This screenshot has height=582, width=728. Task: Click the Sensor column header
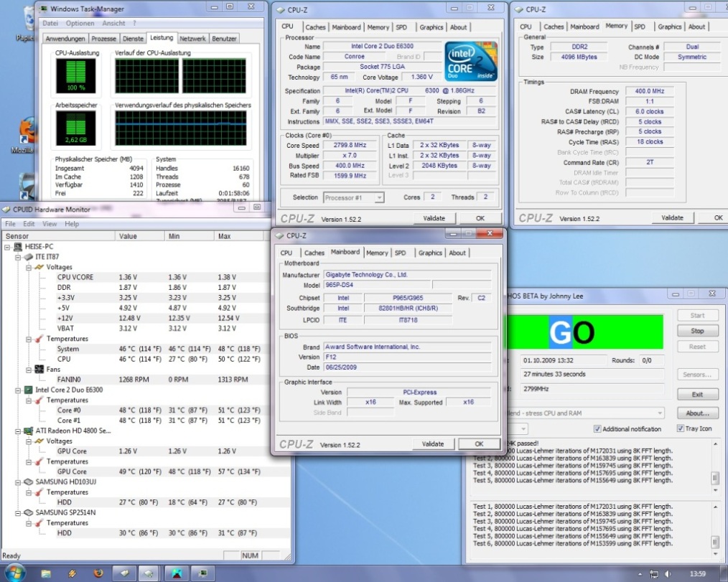(58, 236)
